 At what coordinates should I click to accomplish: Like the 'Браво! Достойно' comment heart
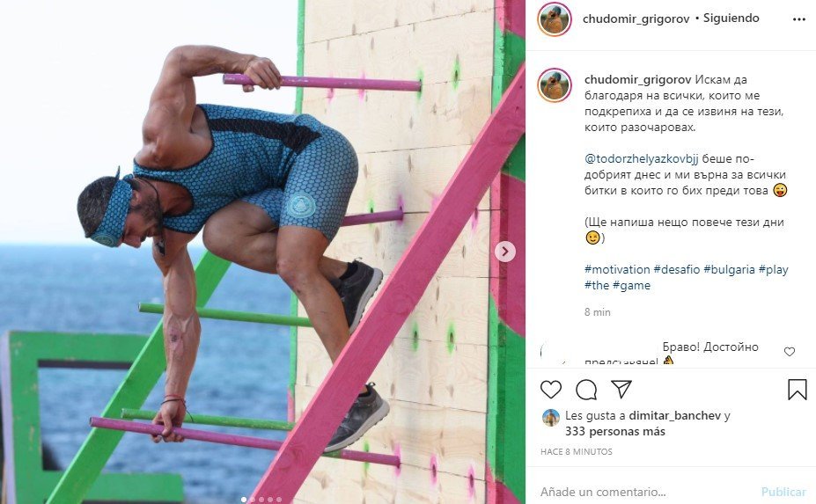pos(790,352)
